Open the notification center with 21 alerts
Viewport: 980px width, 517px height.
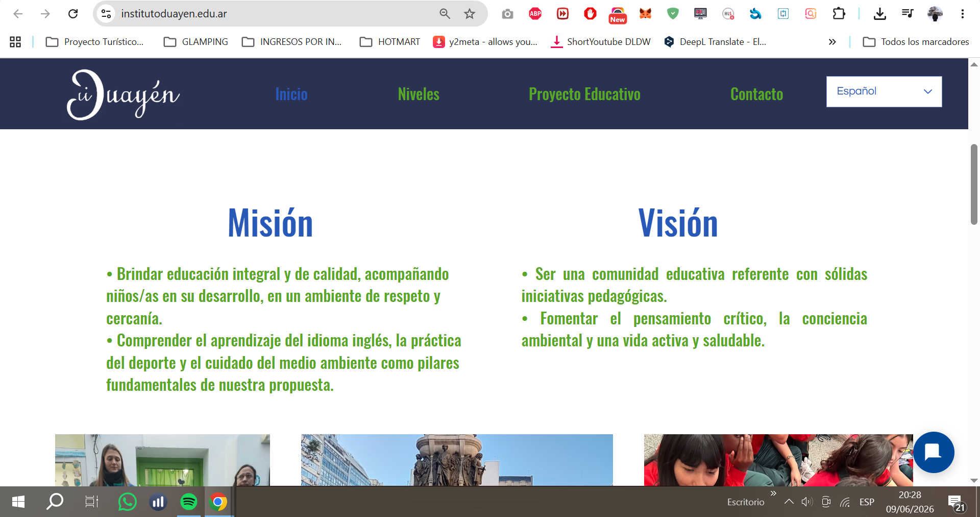coord(956,503)
